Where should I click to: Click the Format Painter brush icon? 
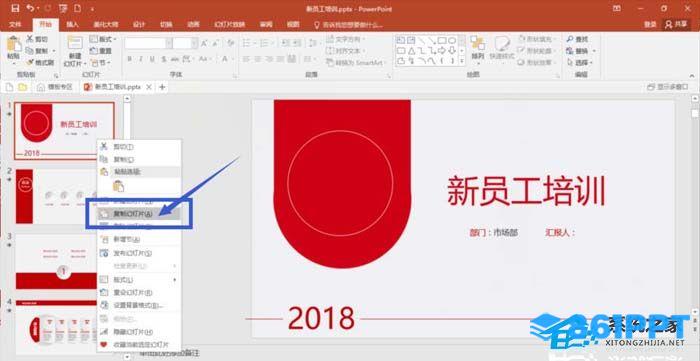(x=30, y=62)
